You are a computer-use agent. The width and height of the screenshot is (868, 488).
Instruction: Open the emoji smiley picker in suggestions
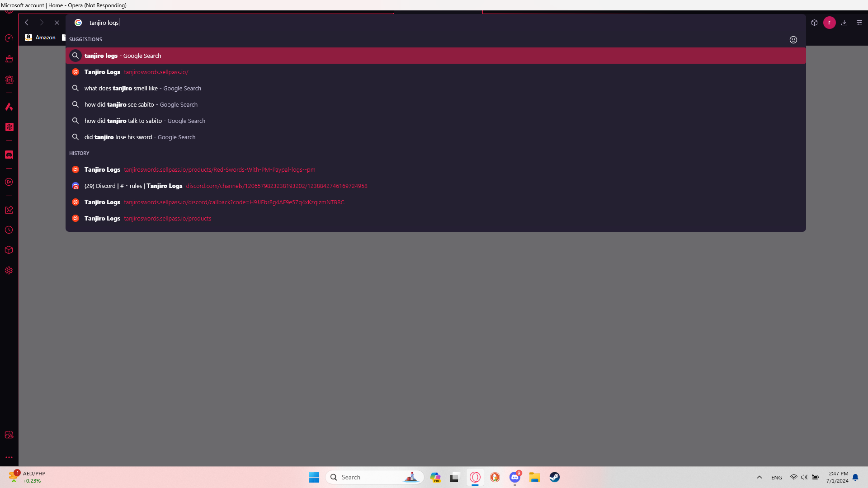coord(793,40)
